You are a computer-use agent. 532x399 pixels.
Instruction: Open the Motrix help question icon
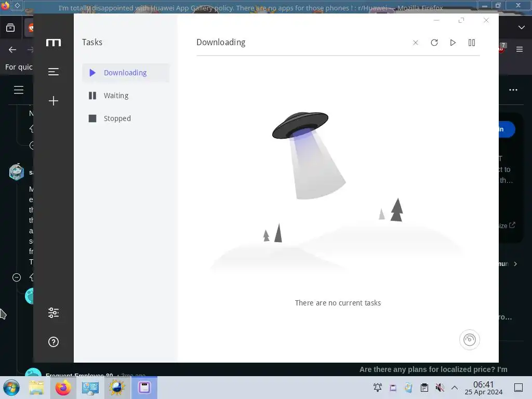tap(54, 342)
